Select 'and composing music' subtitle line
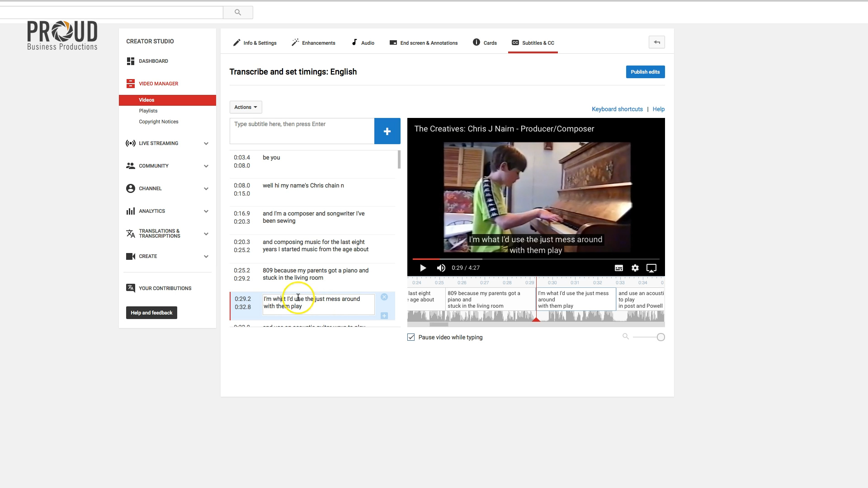 click(312, 249)
